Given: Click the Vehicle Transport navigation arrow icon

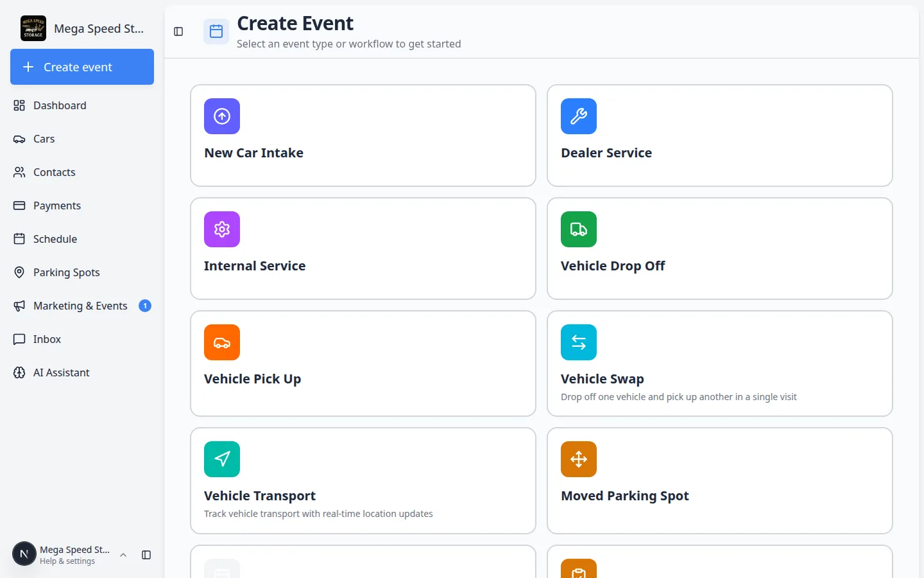Looking at the screenshot, I should point(222,459).
